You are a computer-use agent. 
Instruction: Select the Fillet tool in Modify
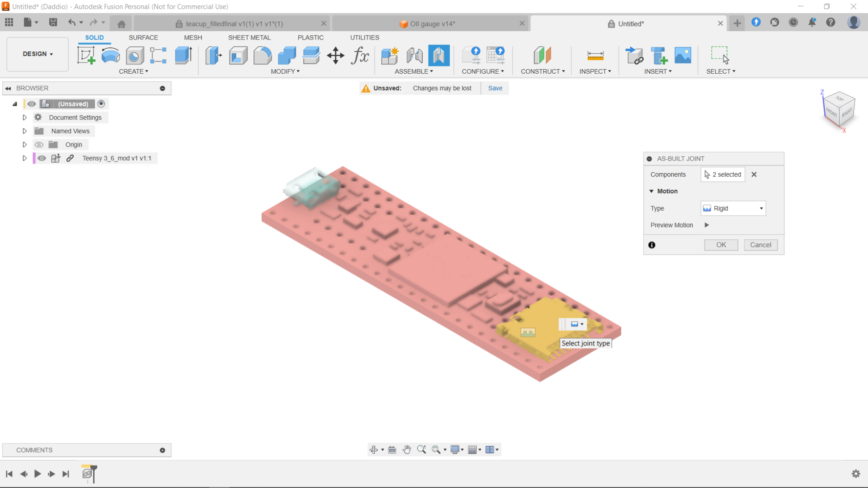coord(262,56)
